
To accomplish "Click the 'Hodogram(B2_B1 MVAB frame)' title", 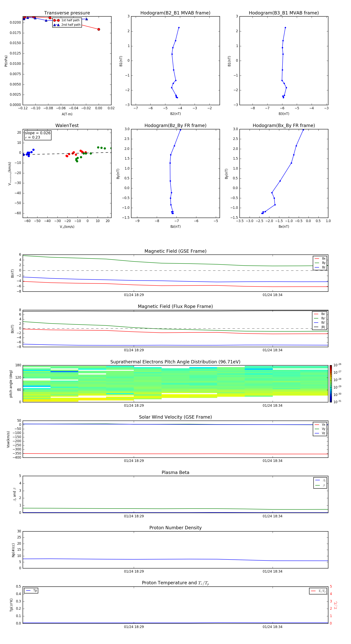I will (175, 13).
